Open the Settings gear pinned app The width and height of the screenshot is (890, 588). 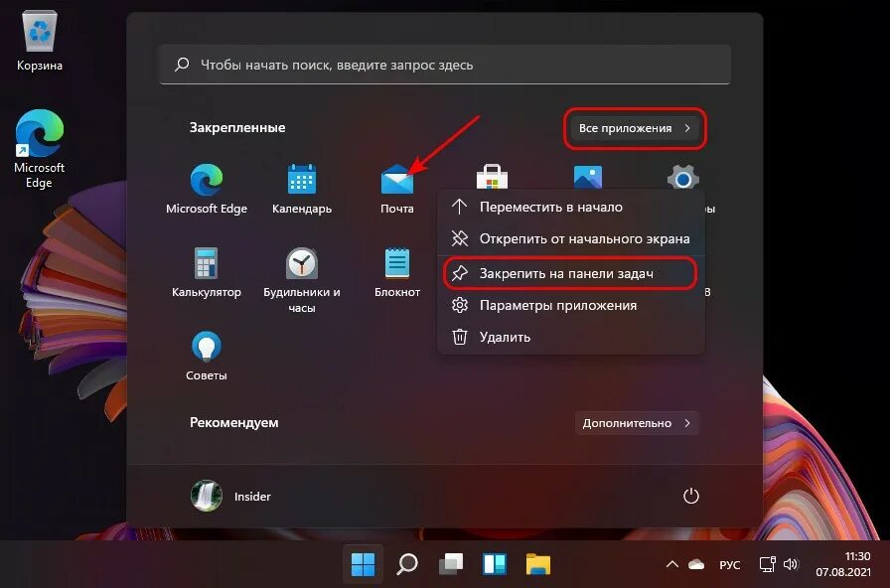682,179
